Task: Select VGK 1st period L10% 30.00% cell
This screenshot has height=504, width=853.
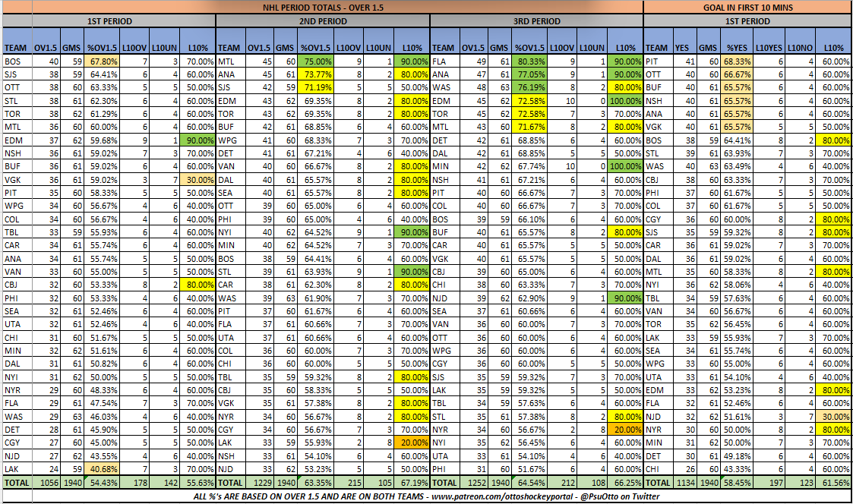Action: pyautogui.click(x=198, y=179)
